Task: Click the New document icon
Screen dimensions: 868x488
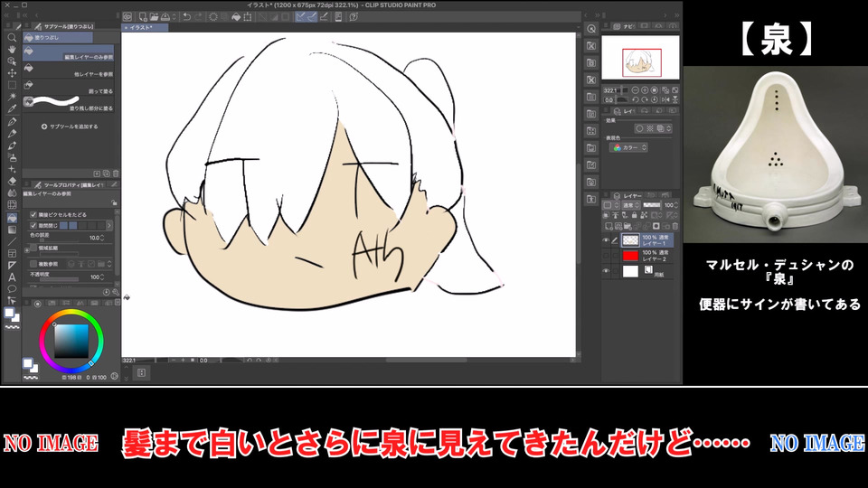Action: point(143,16)
